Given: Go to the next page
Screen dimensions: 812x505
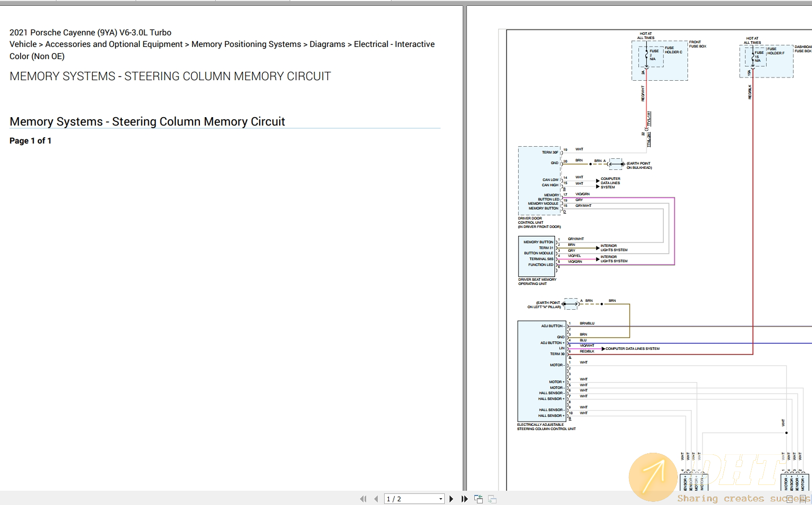Looking at the screenshot, I should [451, 499].
